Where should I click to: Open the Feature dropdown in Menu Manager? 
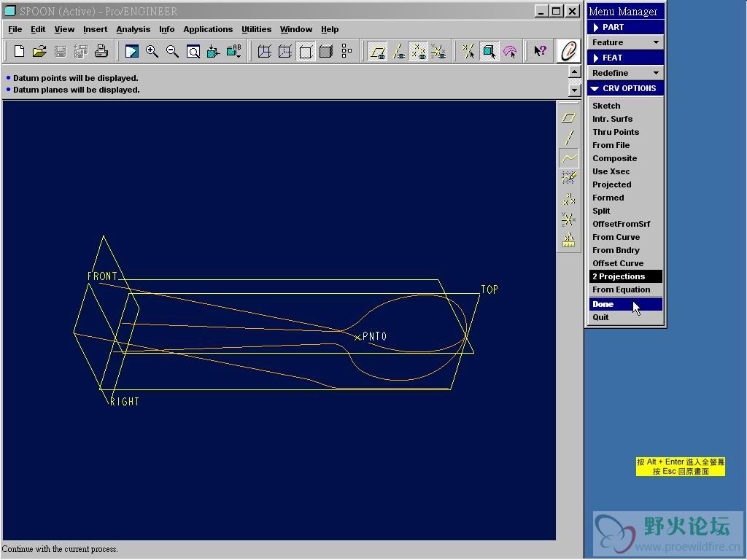[625, 42]
